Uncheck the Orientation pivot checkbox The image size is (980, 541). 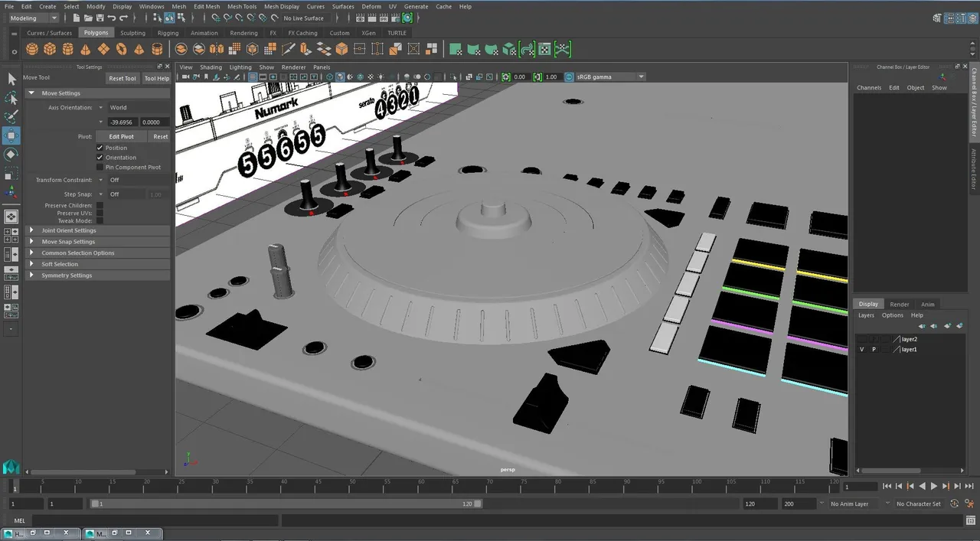(100, 158)
